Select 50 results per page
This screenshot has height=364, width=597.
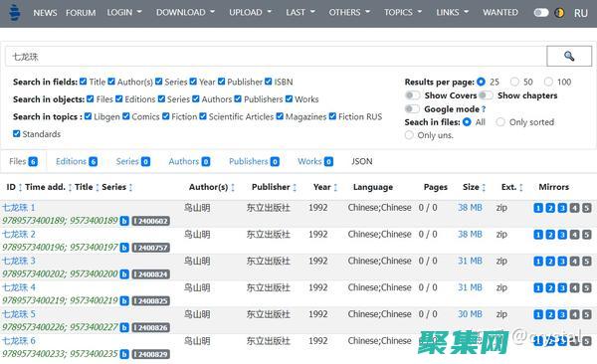point(514,82)
